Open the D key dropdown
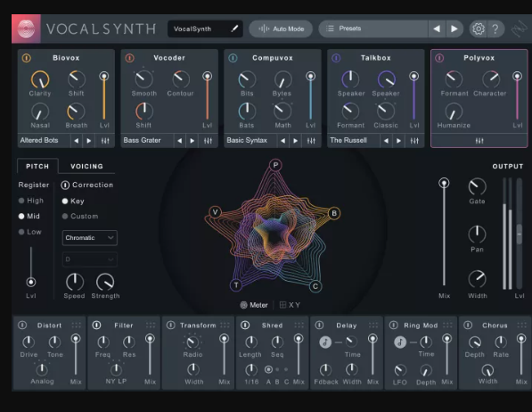This screenshot has height=412, width=532. click(x=90, y=260)
